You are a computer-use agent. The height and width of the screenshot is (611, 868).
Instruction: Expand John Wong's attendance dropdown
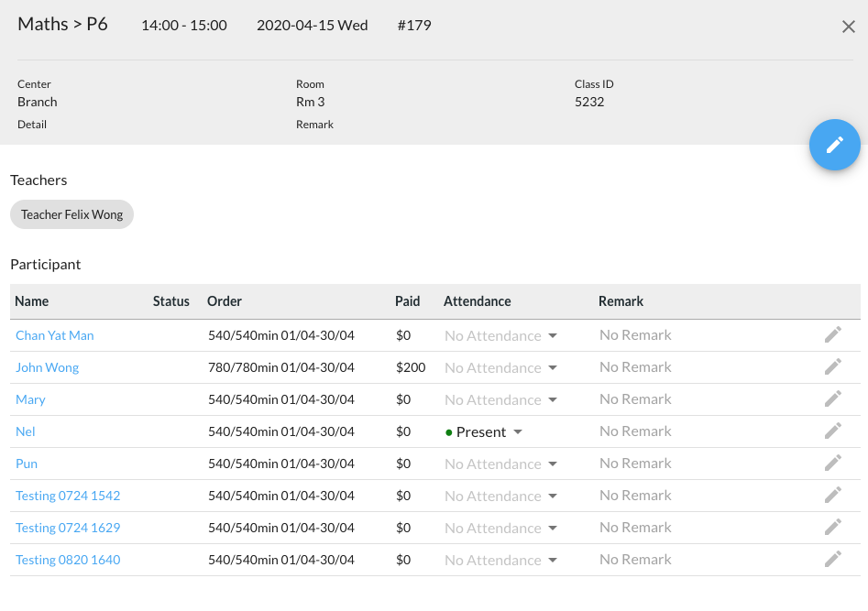[501, 368]
